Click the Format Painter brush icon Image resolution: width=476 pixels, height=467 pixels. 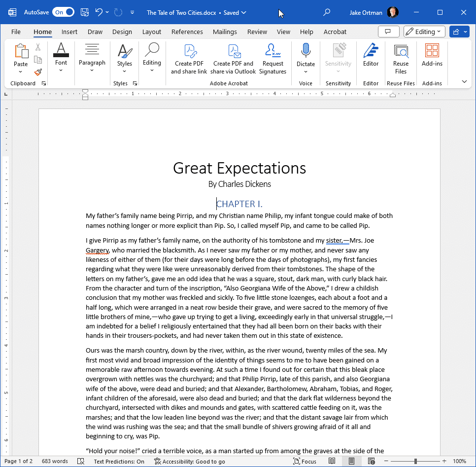pyautogui.click(x=38, y=72)
